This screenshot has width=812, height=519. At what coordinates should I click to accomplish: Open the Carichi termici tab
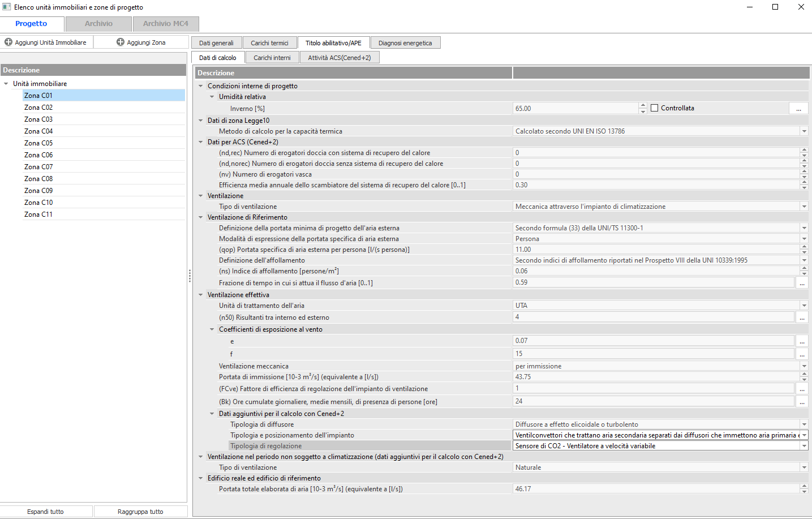click(269, 43)
